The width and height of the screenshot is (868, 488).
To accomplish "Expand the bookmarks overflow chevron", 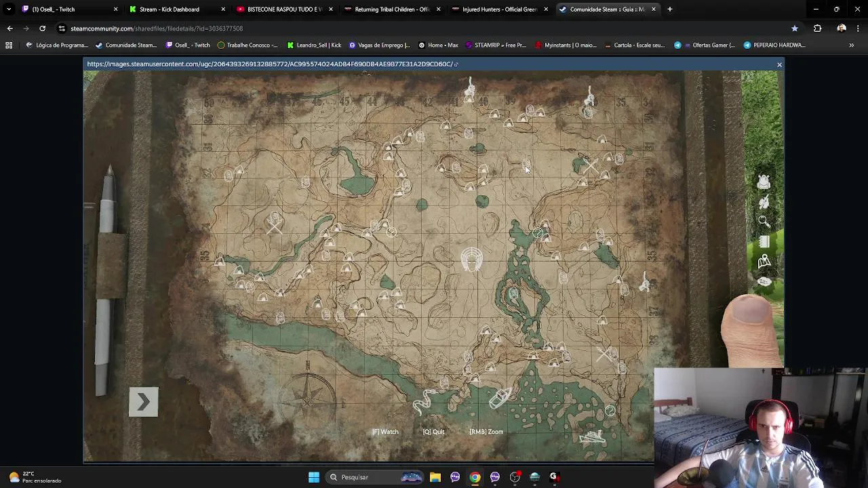I will [x=851, y=45].
